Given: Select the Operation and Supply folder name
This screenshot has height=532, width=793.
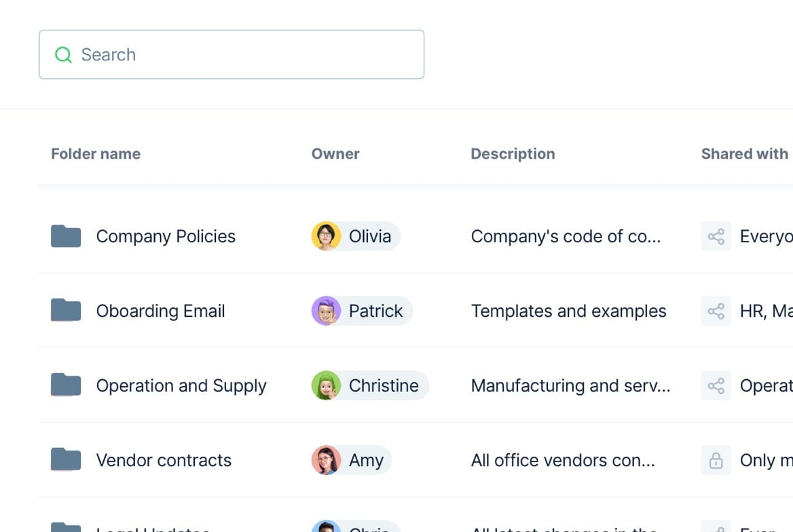Looking at the screenshot, I should pyautogui.click(x=181, y=385).
